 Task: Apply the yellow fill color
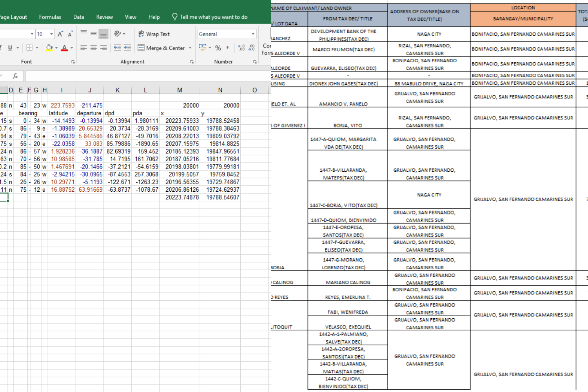click(x=49, y=48)
